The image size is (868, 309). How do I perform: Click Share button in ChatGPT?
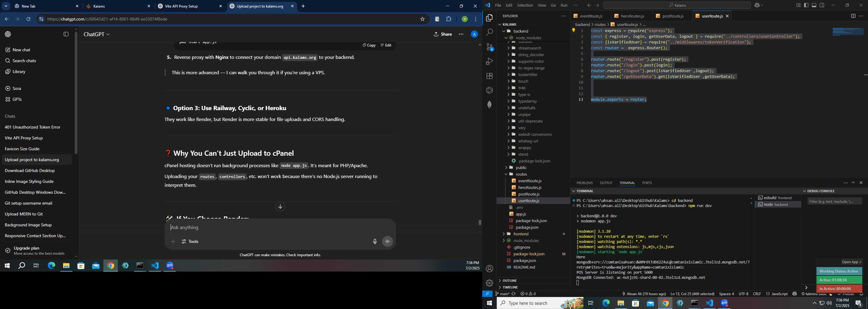pos(443,34)
